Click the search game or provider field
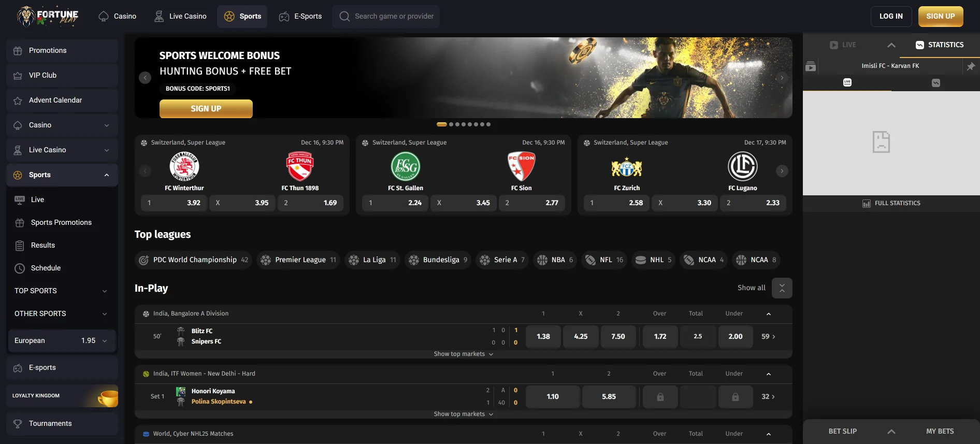 pos(386,17)
